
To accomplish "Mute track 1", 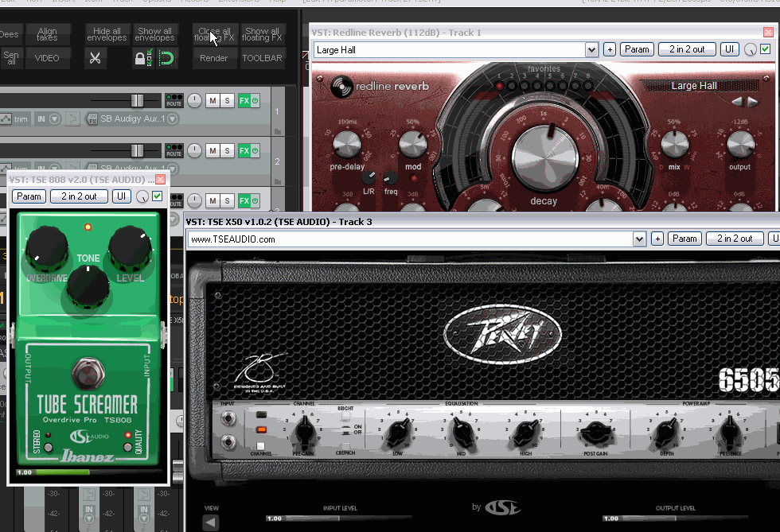I will click(x=213, y=100).
